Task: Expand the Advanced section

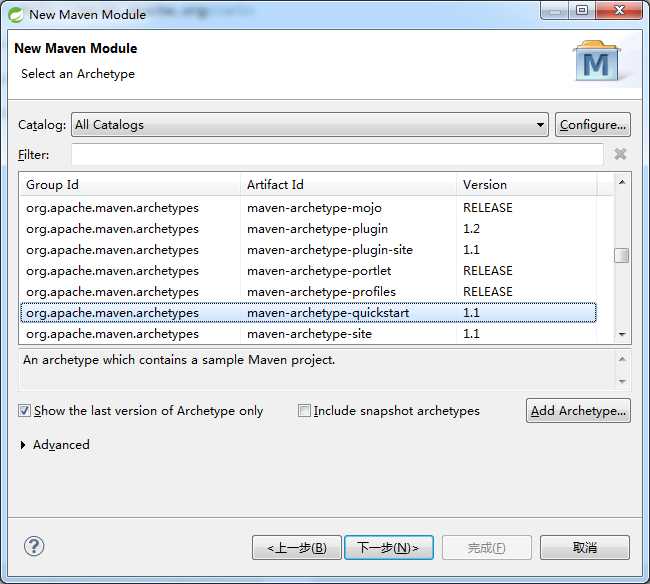Action: (23, 445)
